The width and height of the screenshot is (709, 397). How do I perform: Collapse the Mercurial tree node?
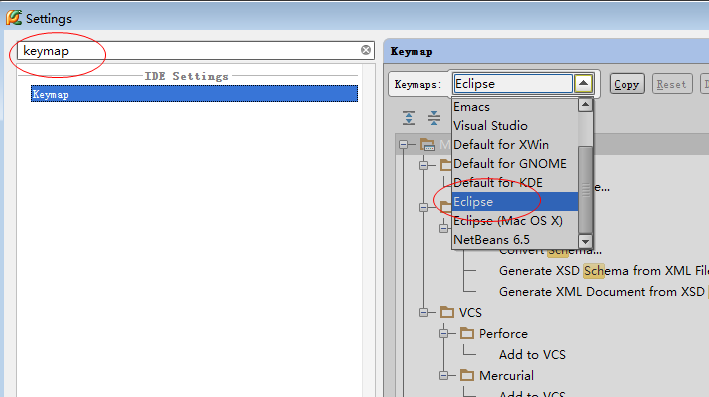(444, 375)
